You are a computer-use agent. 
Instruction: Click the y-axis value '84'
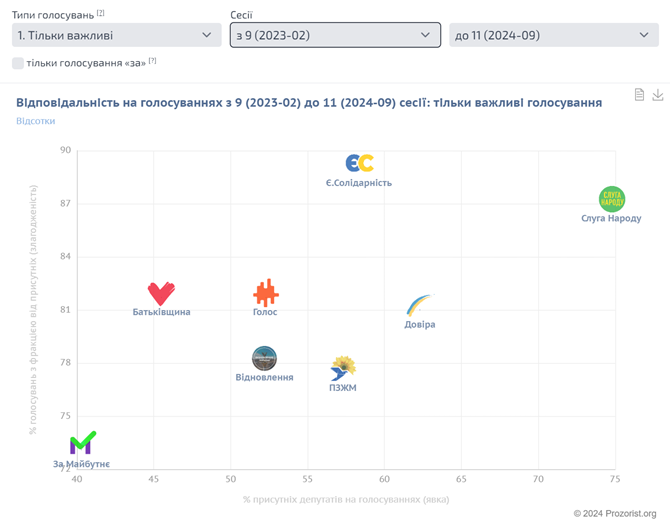click(x=65, y=256)
